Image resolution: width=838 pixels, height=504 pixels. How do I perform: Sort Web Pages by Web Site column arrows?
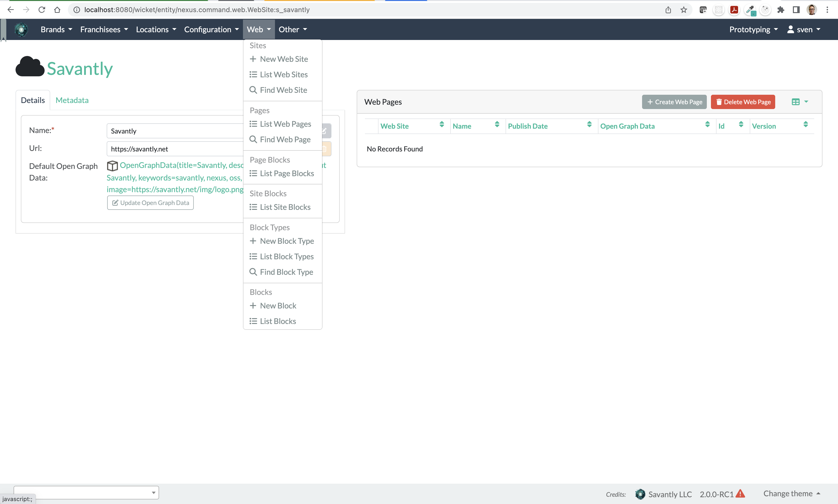click(442, 124)
